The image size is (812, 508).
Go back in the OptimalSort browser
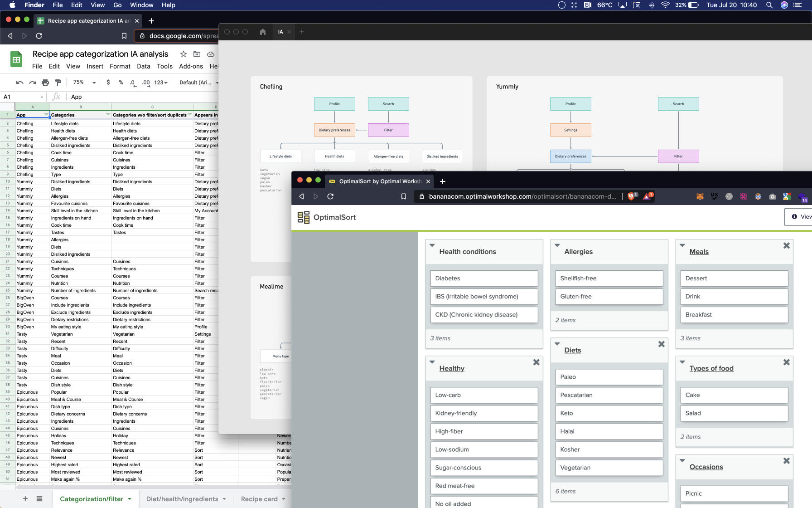coord(301,196)
